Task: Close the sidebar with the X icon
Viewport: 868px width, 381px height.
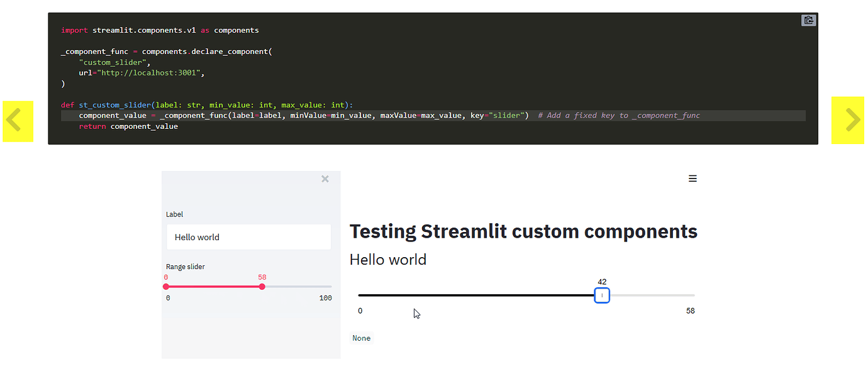Action: 325,179
